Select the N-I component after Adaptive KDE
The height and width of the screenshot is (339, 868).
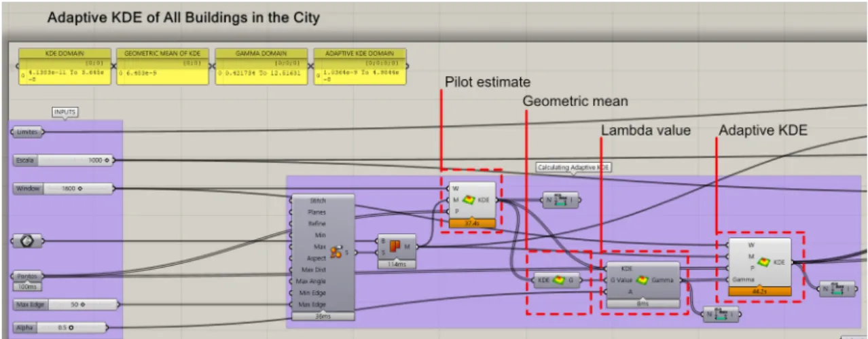(x=837, y=288)
